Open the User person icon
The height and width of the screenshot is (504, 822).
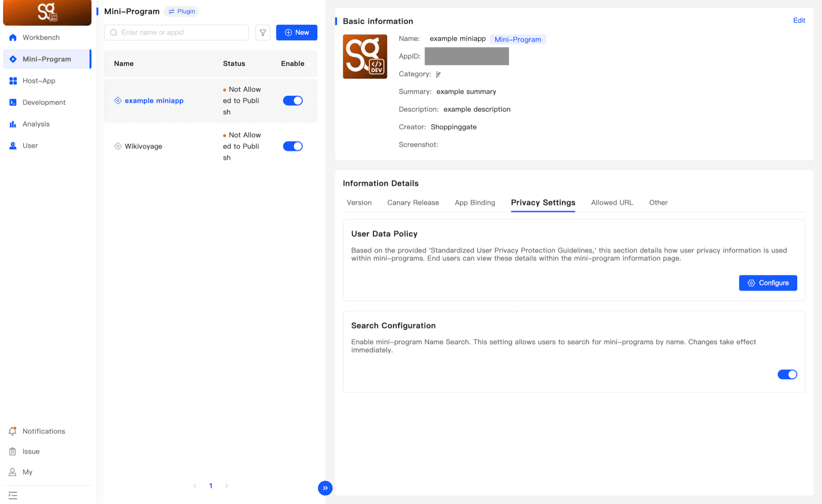point(13,145)
